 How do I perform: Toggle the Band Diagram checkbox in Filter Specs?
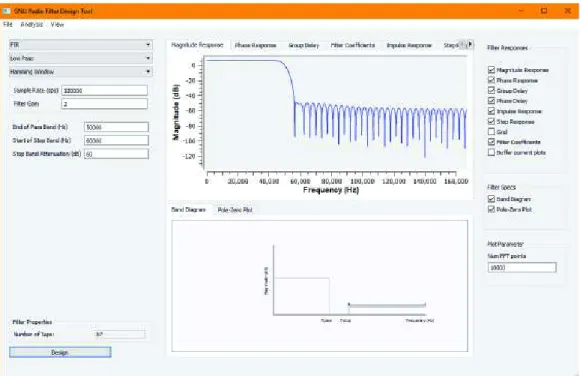coord(491,199)
